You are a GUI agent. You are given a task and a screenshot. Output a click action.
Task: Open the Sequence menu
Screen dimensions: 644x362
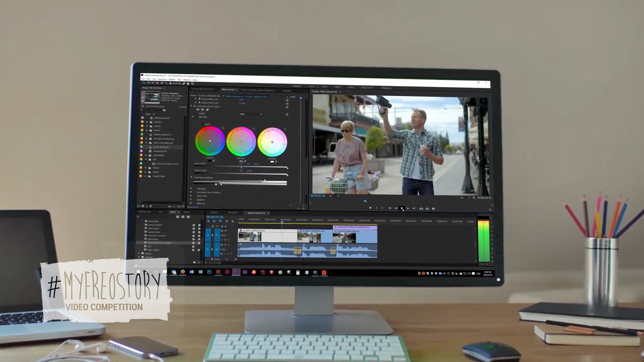tap(162, 79)
